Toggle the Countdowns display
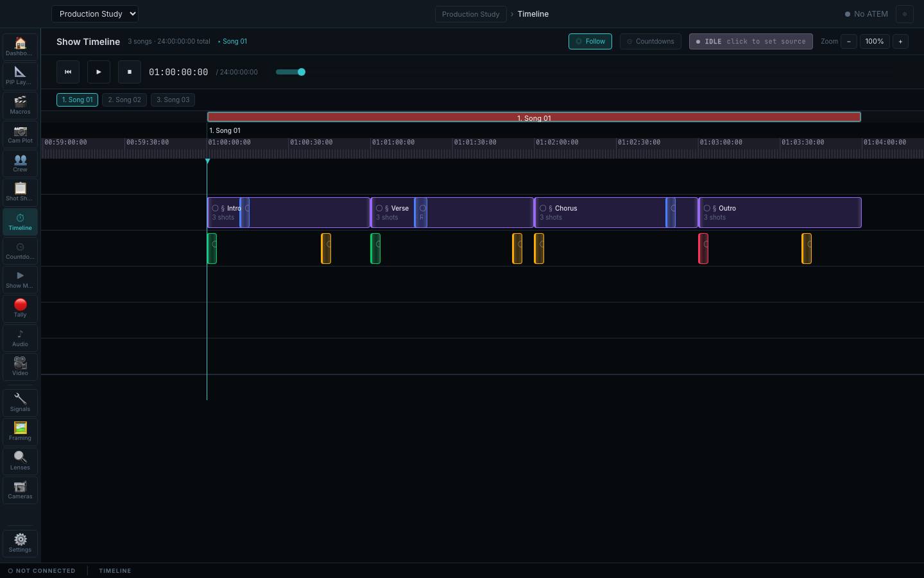Viewport: 924px width, 578px height. [x=651, y=41]
